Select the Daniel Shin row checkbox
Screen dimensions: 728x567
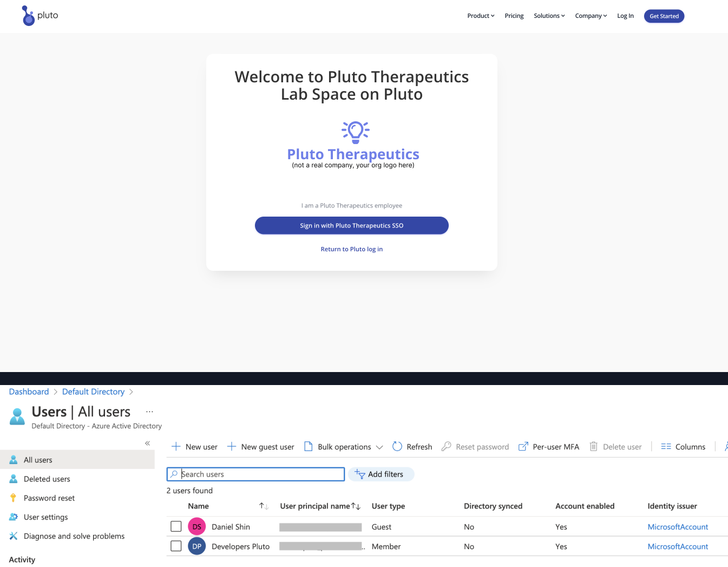pos(176,527)
